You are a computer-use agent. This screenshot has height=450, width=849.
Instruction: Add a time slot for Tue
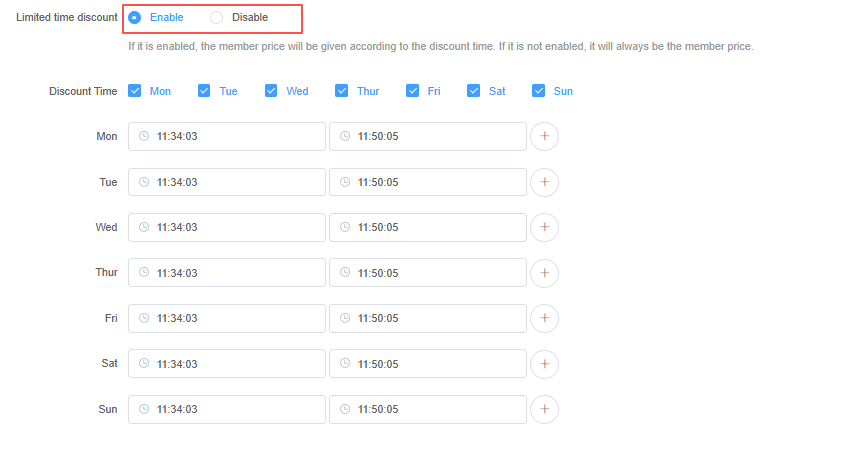544,182
